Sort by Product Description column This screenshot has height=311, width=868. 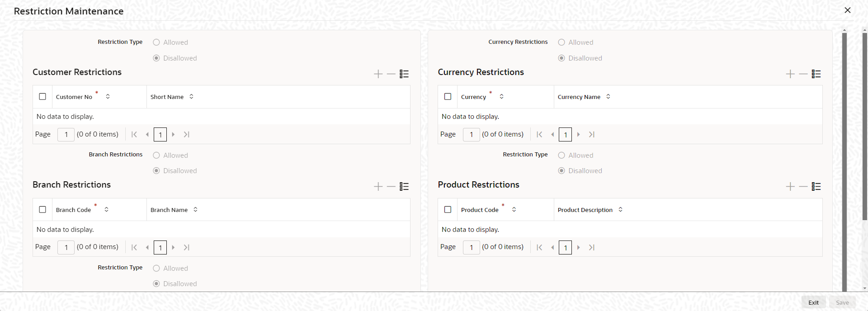tap(620, 210)
